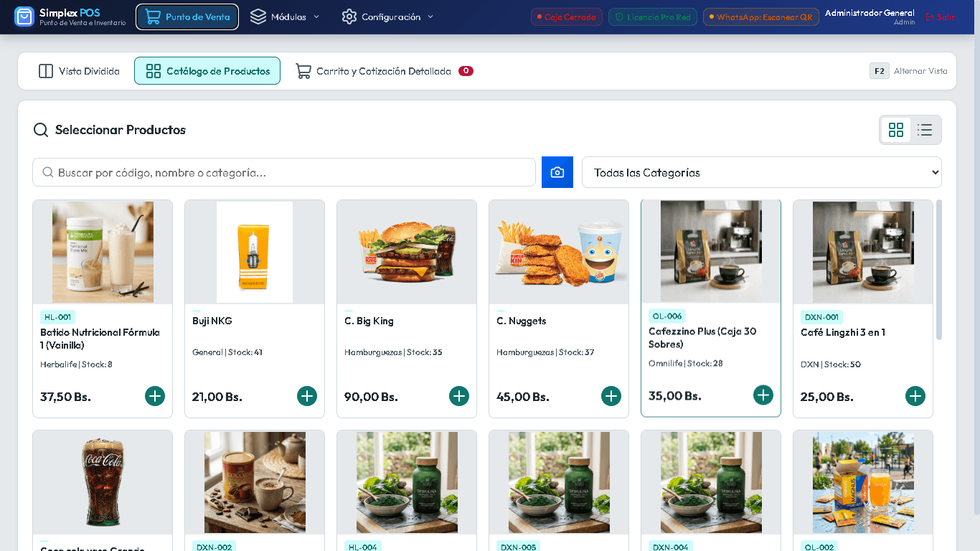The height and width of the screenshot is (551, 980).
Task: Click the Licencia Pro Red badge
Action: (x=653, y=17)
